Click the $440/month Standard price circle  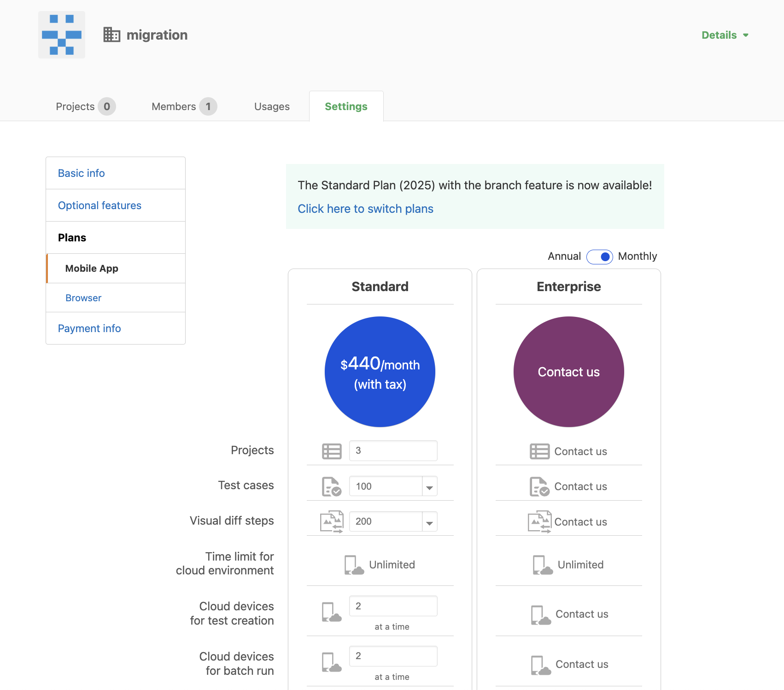[380, 372]
